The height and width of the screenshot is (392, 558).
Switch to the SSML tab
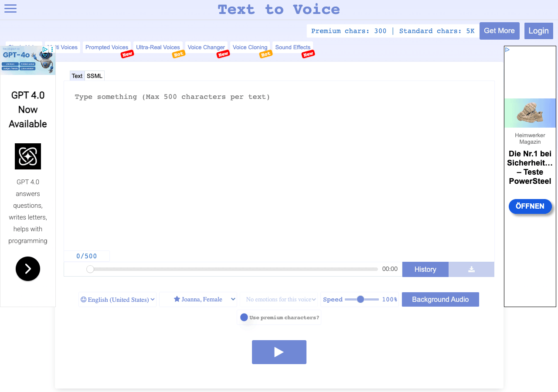coord(95,76)
